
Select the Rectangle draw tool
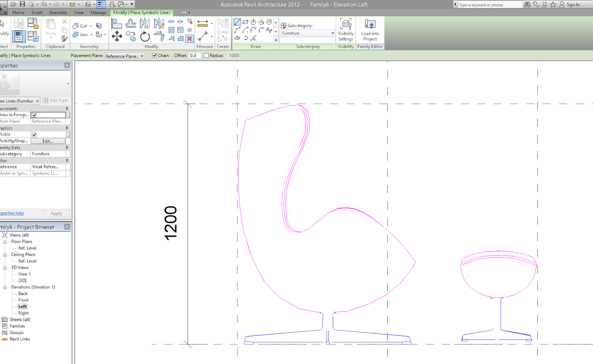[245, 21]
